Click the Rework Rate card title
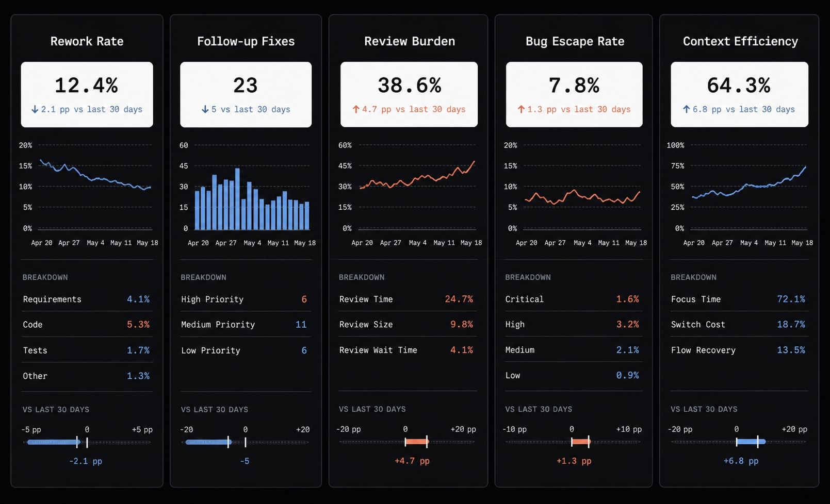830x504 pixels. tap(87, 41)
